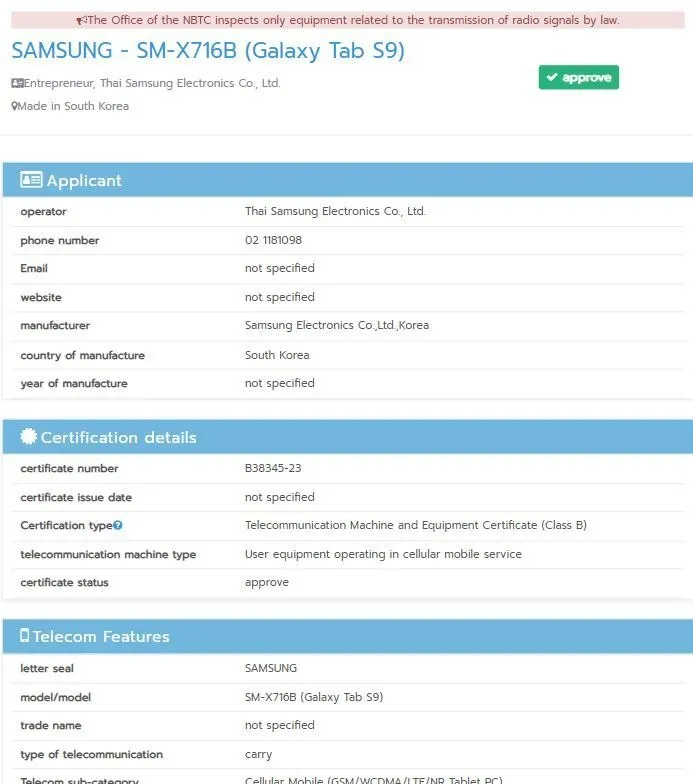Click the ID card icon beside Entrepreneur

click(17, 83)
